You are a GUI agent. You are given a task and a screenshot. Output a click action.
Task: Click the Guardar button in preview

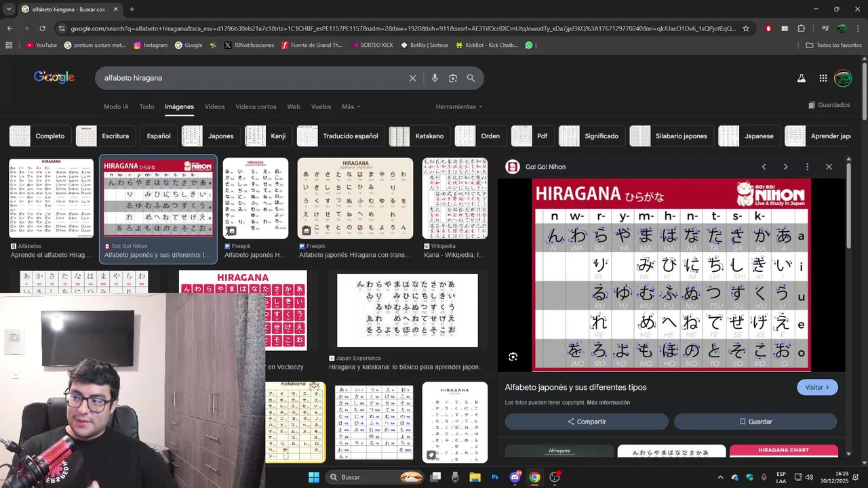755,422
